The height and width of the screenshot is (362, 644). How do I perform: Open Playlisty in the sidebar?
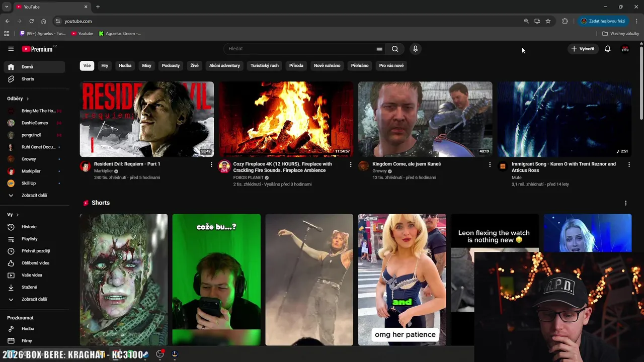[x=35, y=239]
